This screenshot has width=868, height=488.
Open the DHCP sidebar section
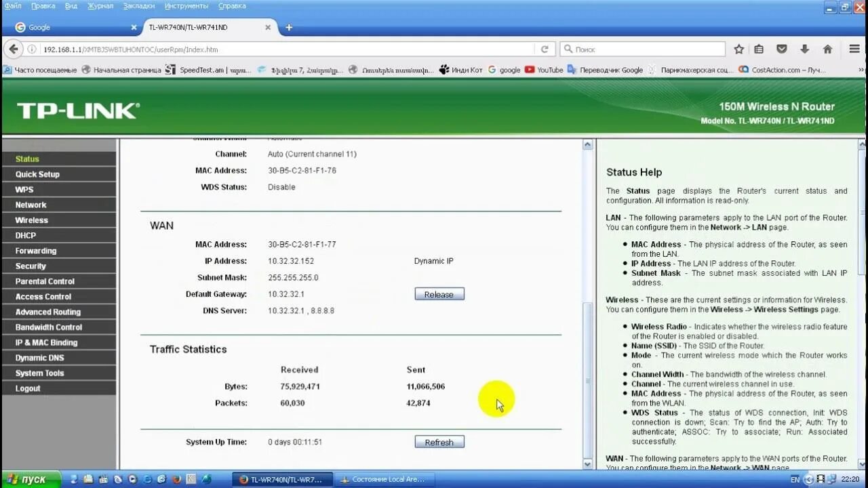[x=59, y=236]
